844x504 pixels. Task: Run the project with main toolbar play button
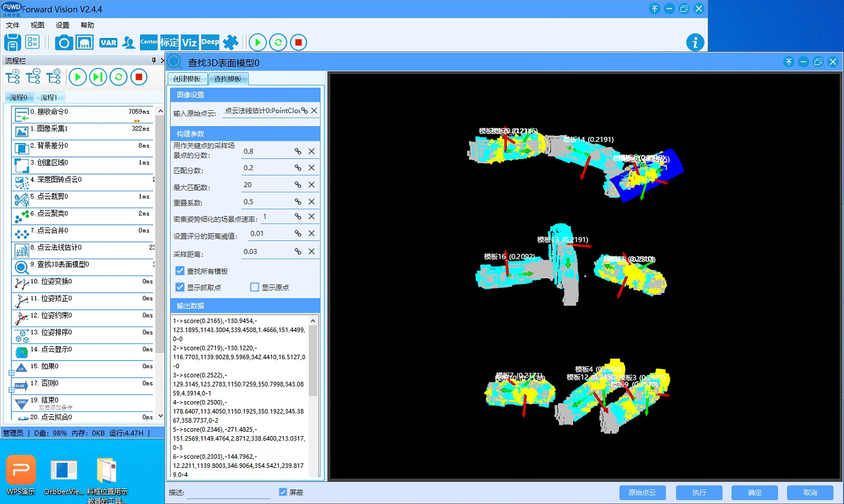(257, 42)
